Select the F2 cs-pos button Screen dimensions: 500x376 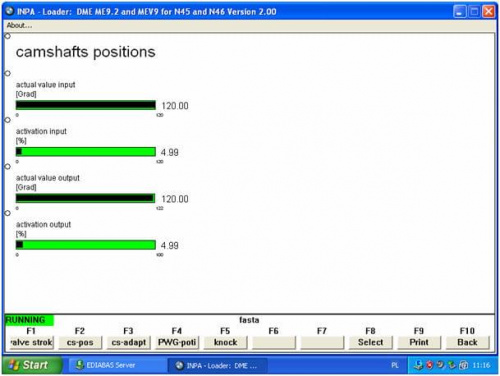[80, 342]
